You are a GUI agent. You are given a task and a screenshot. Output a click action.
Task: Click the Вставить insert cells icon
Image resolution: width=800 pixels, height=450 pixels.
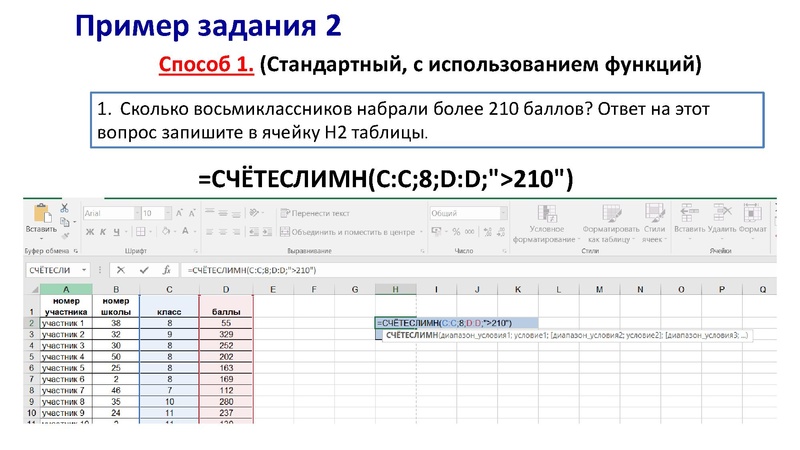click(689, 212)
